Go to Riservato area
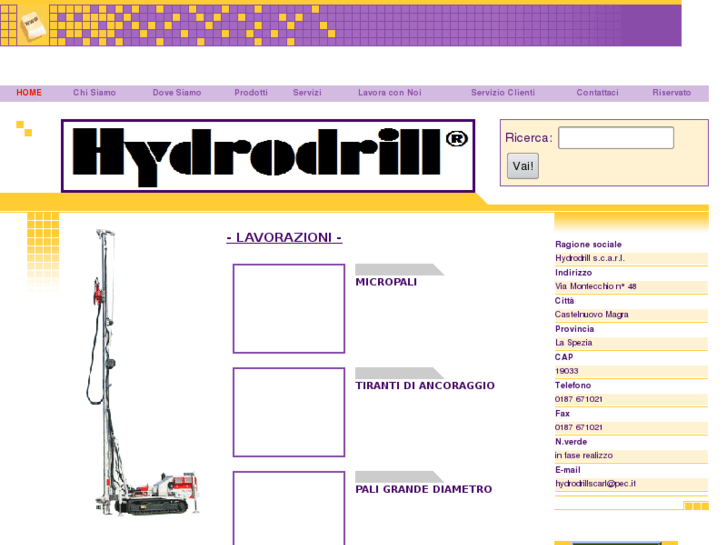 tap(672, 93)
